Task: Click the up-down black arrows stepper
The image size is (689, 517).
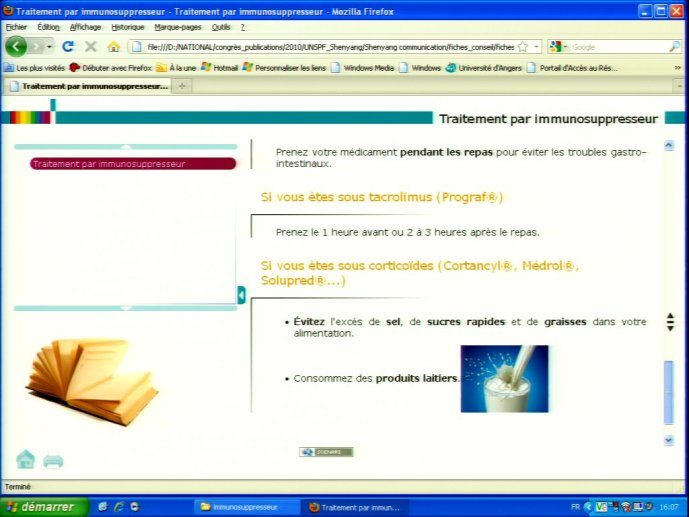Action: 670,322
